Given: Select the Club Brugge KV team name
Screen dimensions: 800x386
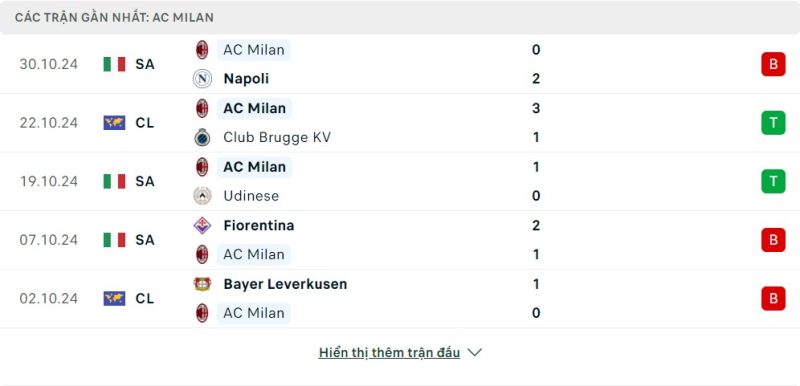Looking at the screenshot, I should pyautogui.click(x=277, y=137).
